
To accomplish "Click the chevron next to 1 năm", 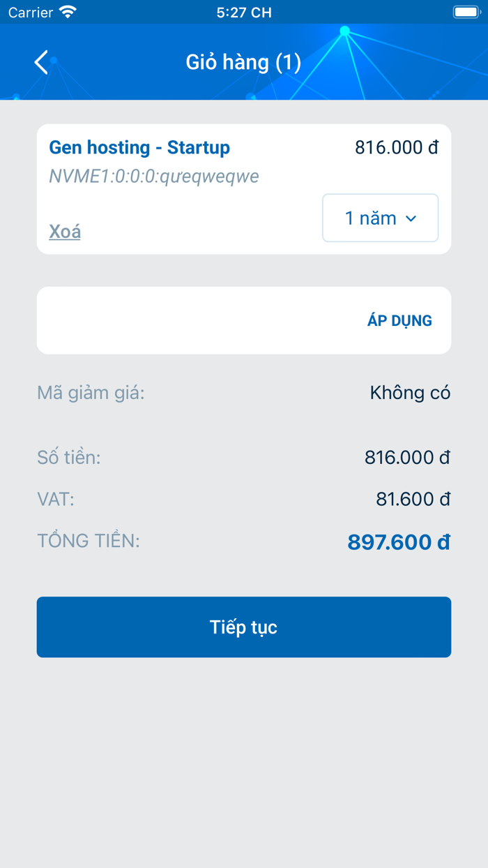I will pos(411,218).
